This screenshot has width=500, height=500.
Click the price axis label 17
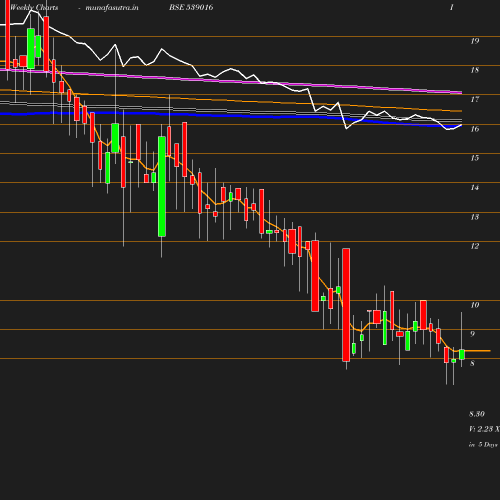(475, 99)
